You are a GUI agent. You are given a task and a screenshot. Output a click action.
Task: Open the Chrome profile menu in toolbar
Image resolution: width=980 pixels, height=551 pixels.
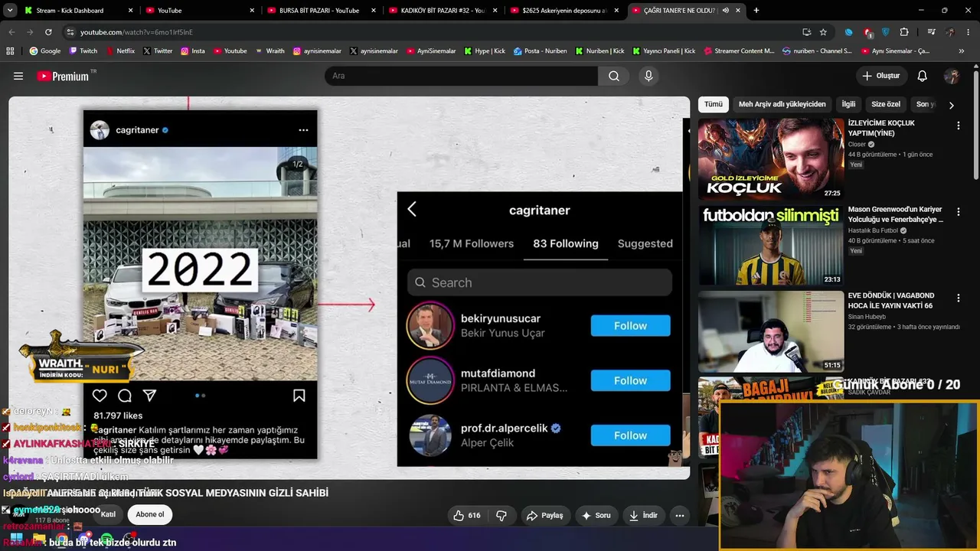coord(950,32)
